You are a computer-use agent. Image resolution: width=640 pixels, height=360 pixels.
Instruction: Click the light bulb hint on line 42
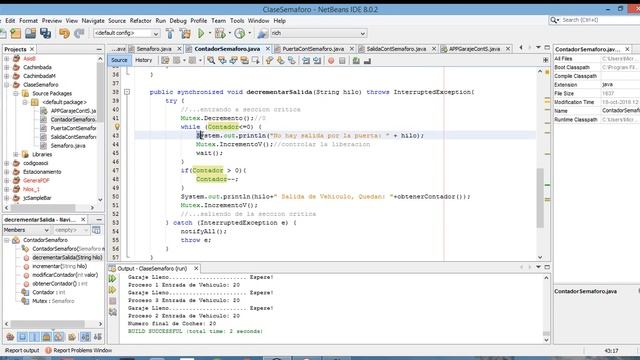click(x=117, y=127)
